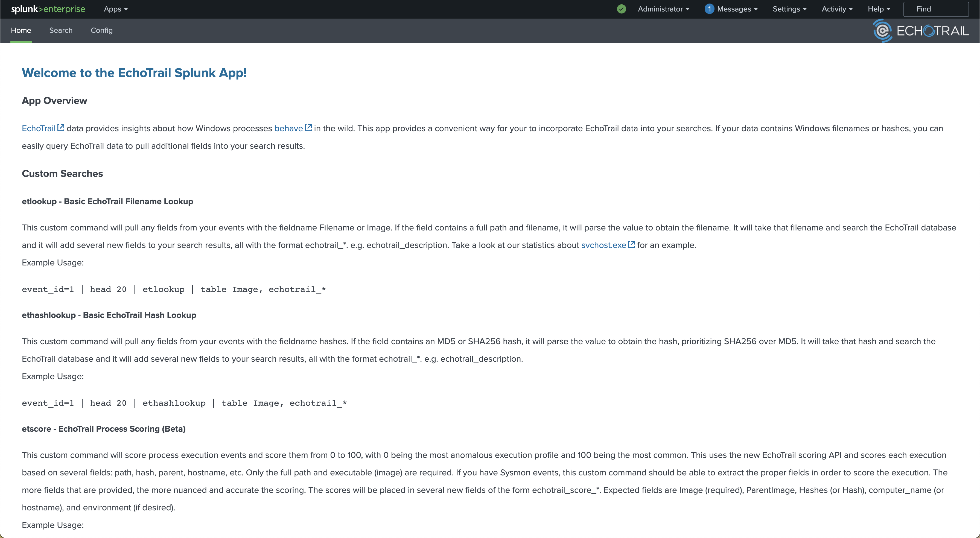The height and width of the screenshot is (538, 980).
Task: Follow the EchoTrail hyperlink
Action: (x=39, y=128)
